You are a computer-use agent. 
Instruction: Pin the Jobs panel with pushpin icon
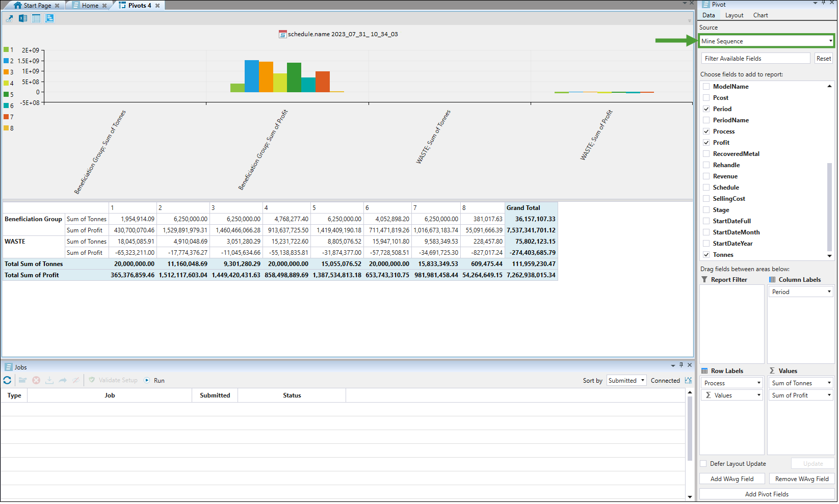(682, 366)
